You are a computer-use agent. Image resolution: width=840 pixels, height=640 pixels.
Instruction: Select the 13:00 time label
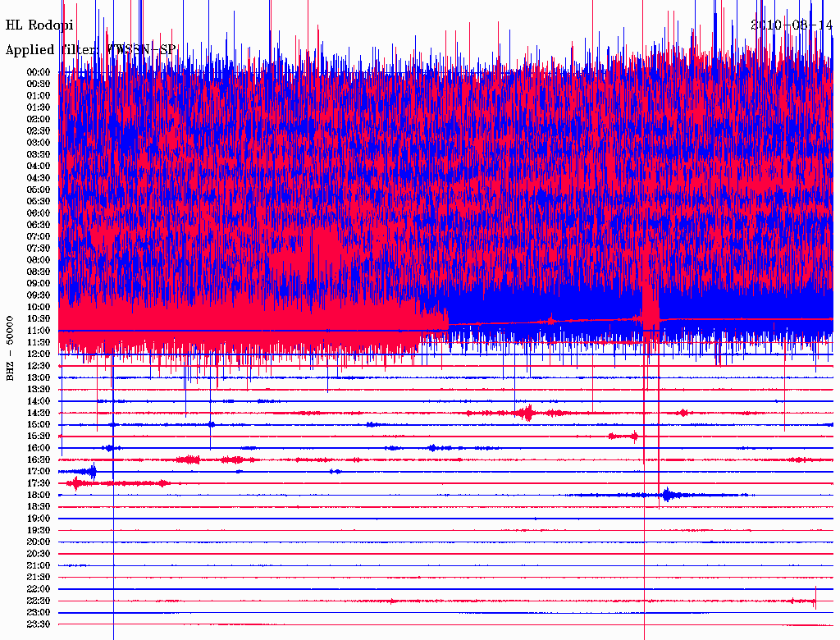39,377
